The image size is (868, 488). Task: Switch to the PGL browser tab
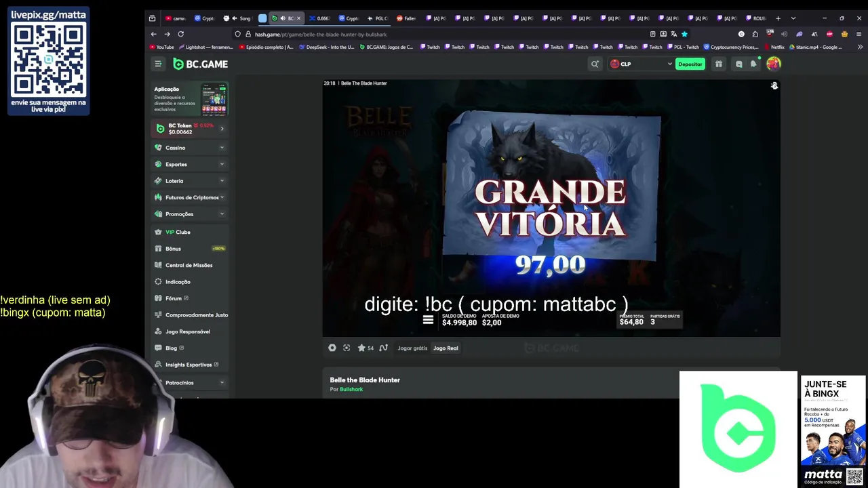(x=378, y=18)
